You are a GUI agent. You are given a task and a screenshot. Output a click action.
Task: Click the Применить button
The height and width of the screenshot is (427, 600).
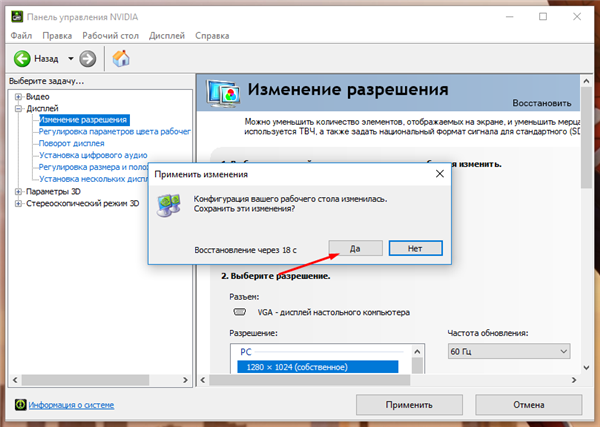click(x=409, y=405)
